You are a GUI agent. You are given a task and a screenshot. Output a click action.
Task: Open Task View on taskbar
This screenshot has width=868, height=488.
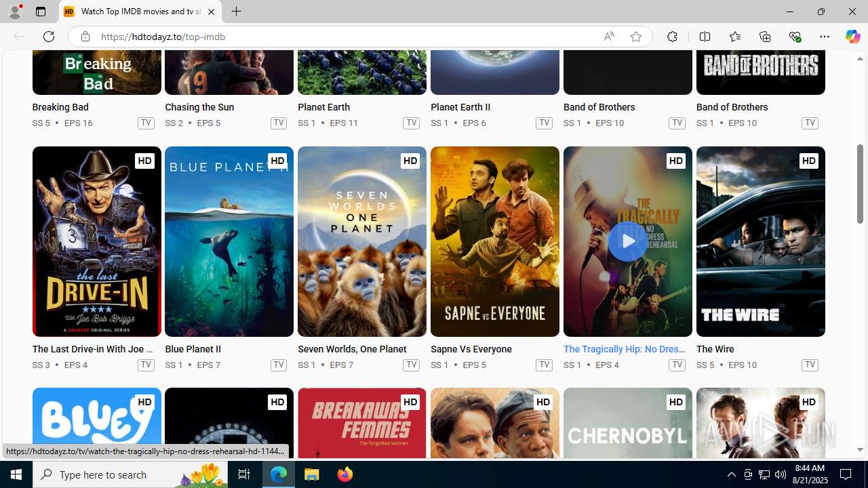[244, 474]
